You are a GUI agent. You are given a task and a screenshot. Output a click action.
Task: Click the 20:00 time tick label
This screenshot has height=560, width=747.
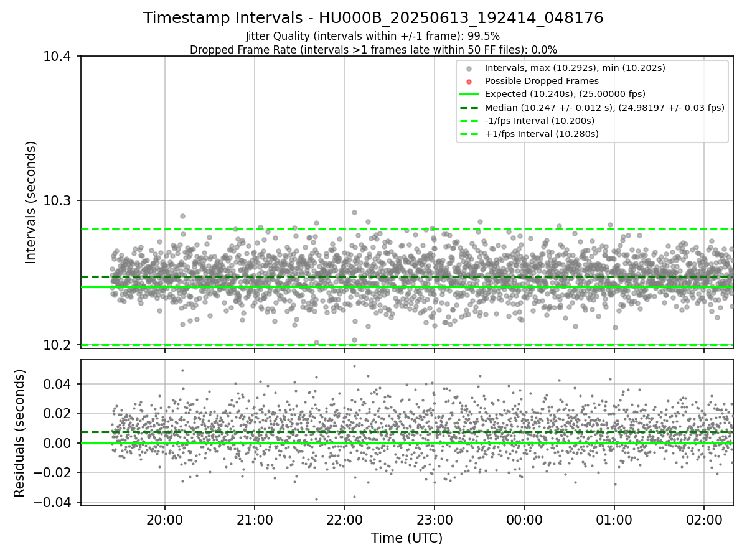[165, 520]
